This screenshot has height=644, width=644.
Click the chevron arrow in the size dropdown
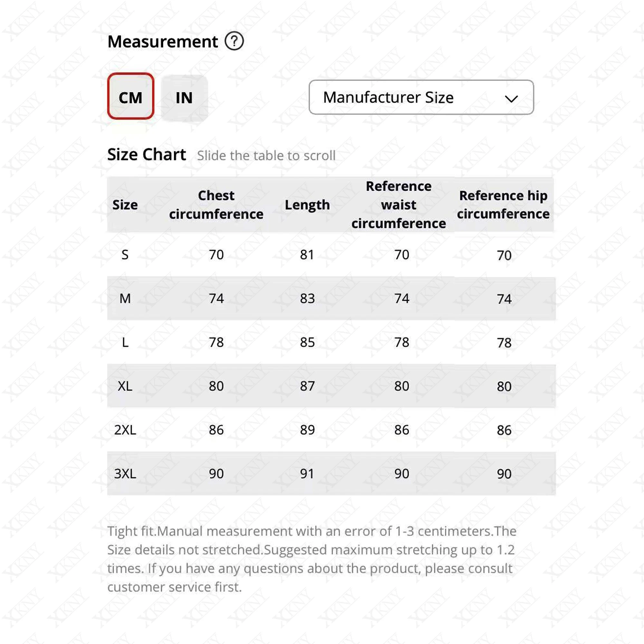(x=511, y=99)
